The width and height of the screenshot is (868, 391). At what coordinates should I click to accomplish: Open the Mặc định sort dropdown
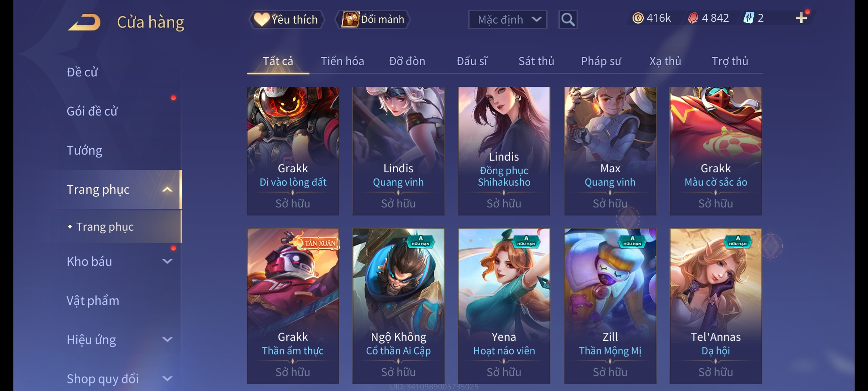click(507, 20)
